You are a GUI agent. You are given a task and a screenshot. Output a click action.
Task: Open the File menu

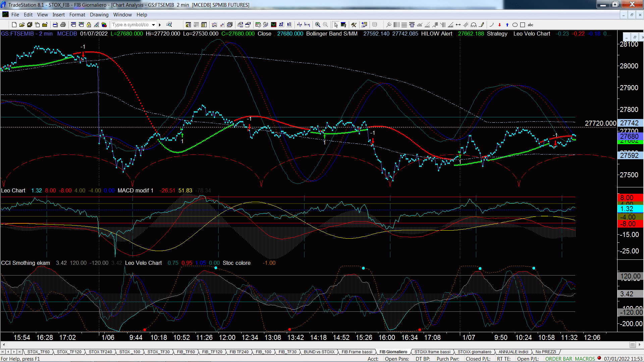[x=15, y=15]
